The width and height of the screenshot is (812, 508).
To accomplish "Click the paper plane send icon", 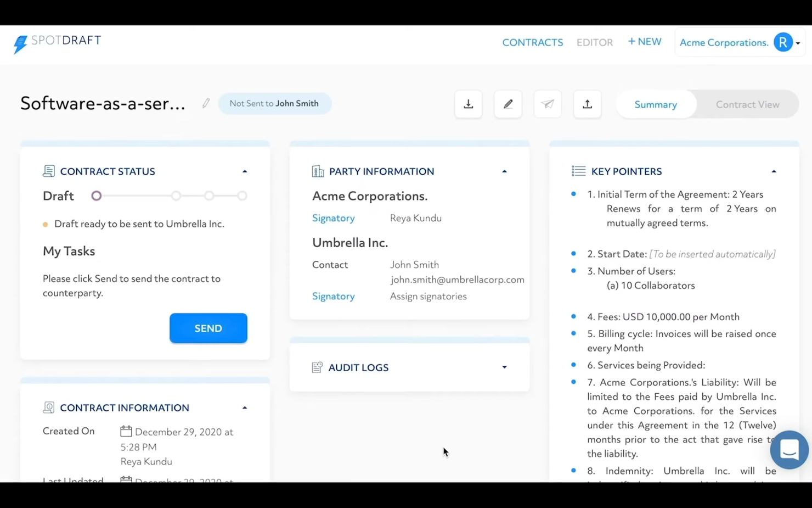I will 548,104.
